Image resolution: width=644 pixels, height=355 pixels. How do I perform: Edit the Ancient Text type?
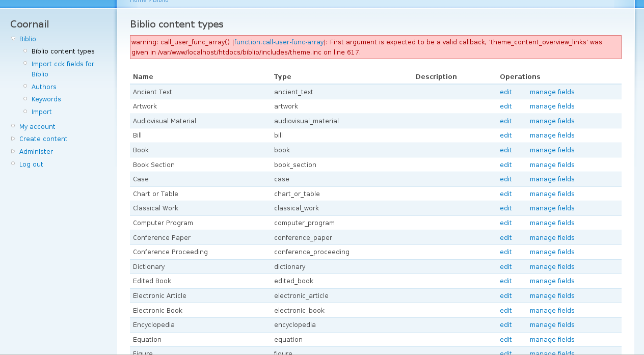click(x=505, y=92)
